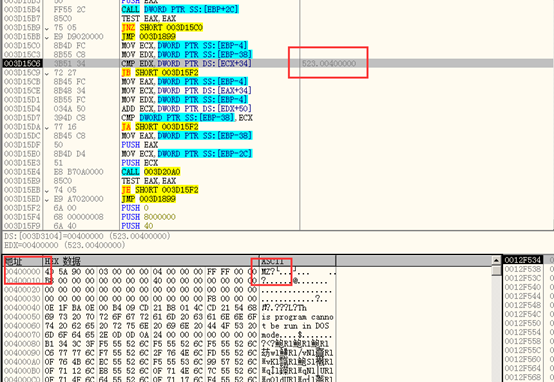The height and width of the screenshot is (382, 554).
Task: Click the jump marker beside JMP 003D1899 at 003D15BB
Action: click(x=47, y=37)
